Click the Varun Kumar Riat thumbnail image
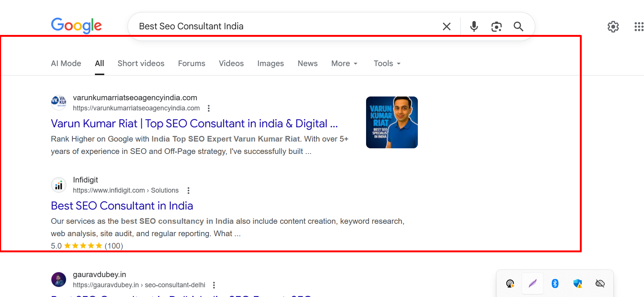644x297 pixels. click(x=392, y=122)
